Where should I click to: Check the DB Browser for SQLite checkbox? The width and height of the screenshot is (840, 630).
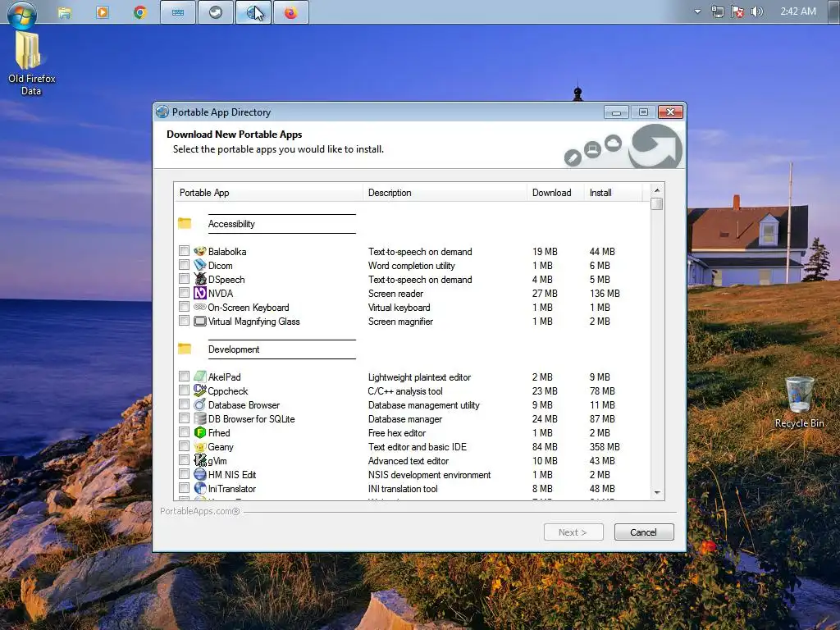[x=185, y=418]
